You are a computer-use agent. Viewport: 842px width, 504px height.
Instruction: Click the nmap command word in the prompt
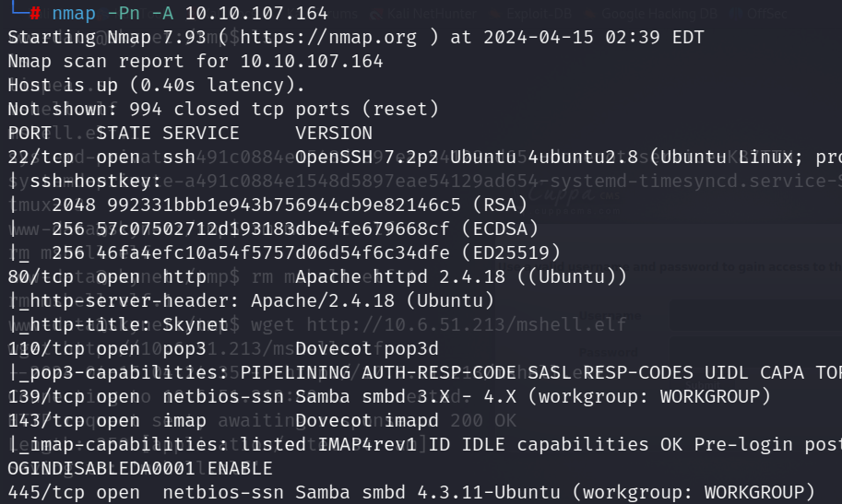74,13
